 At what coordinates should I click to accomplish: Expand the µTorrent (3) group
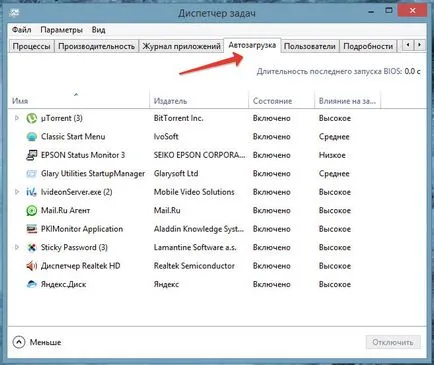coord(17,118)
